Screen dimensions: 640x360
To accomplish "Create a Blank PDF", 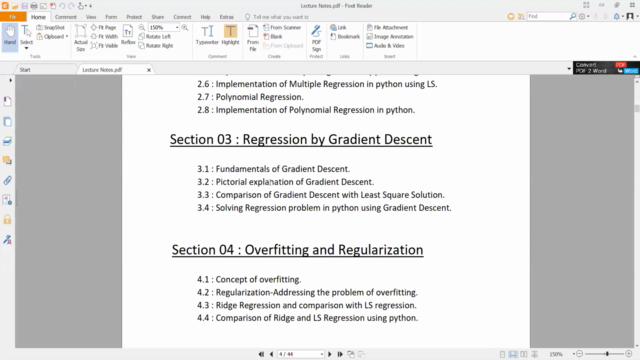I will 273,36.
